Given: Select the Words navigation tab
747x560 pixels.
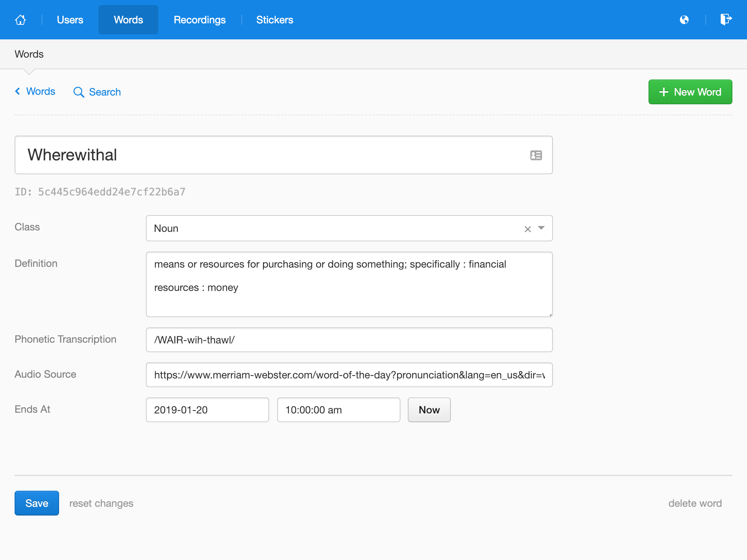Looking at the screenshot, I should 128,20.
